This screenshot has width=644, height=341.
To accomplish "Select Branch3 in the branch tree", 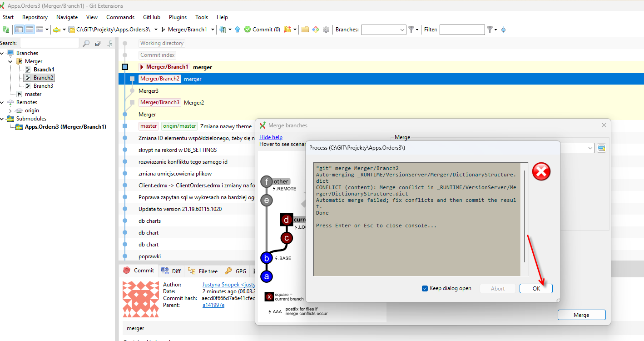I will pyautogui.click(x=43, y=86).
